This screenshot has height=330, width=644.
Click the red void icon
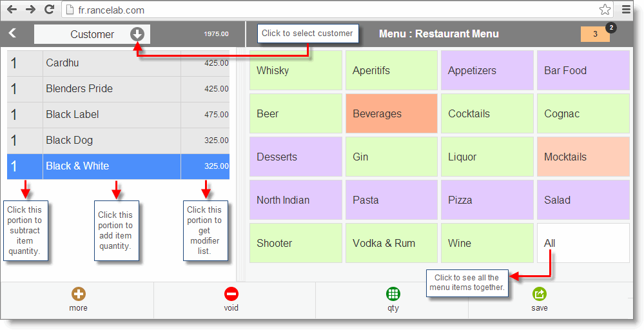pyautogui.click(x=231, y=294)
